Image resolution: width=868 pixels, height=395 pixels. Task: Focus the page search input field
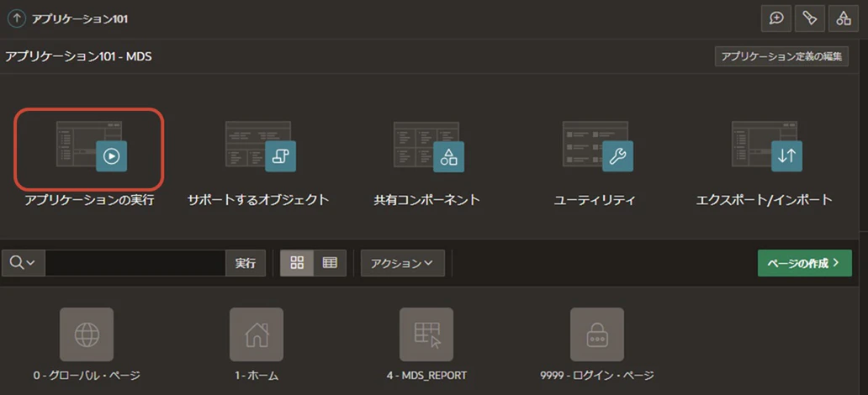coord(135,263)
